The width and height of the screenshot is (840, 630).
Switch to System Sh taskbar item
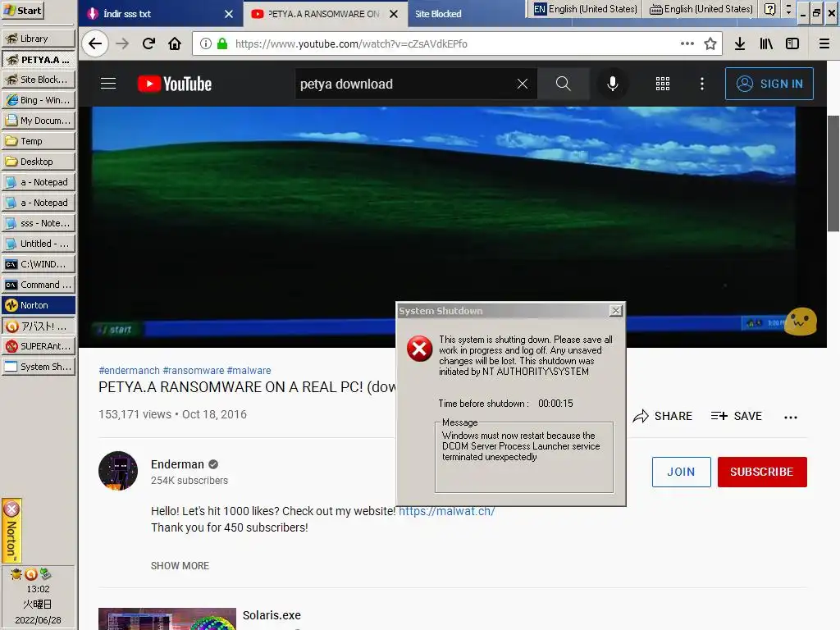pyautogui.click(x=39, y=367)
